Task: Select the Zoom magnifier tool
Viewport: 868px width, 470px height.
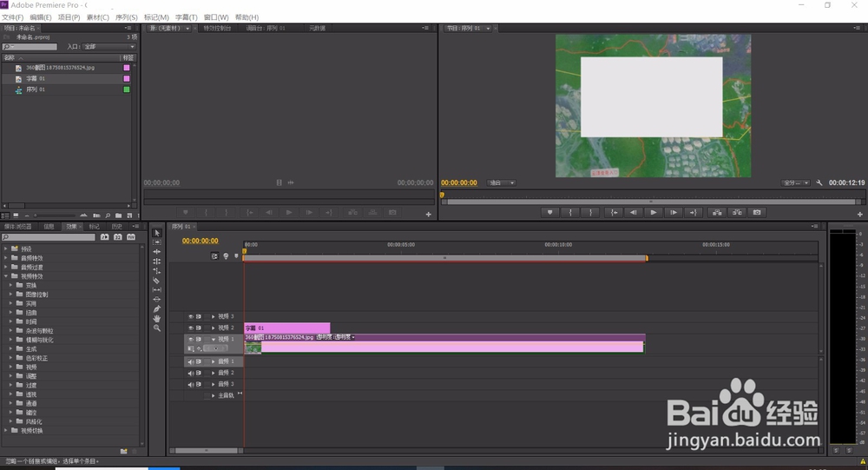Action: pyautogui.click(x=157, y=328)
